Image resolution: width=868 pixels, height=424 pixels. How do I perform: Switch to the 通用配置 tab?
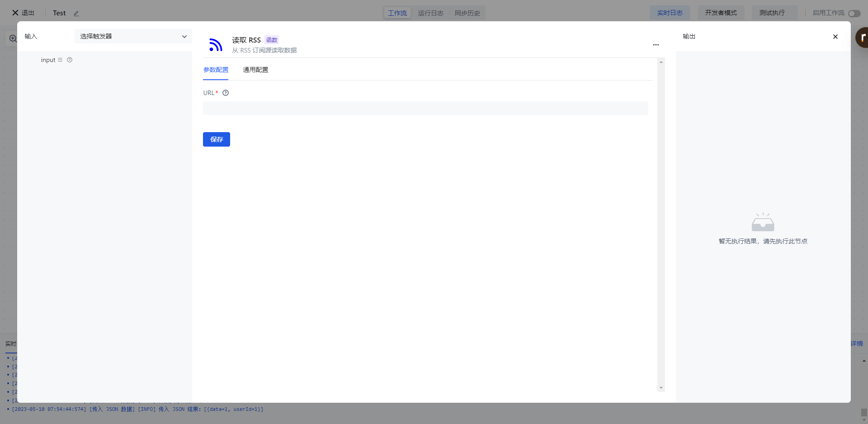click(255, 70)
